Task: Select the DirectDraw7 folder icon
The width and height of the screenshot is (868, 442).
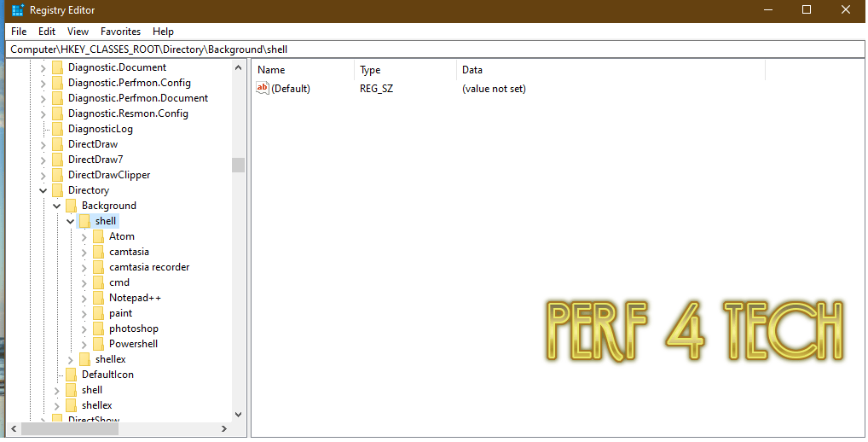Action: coord(58,160)
